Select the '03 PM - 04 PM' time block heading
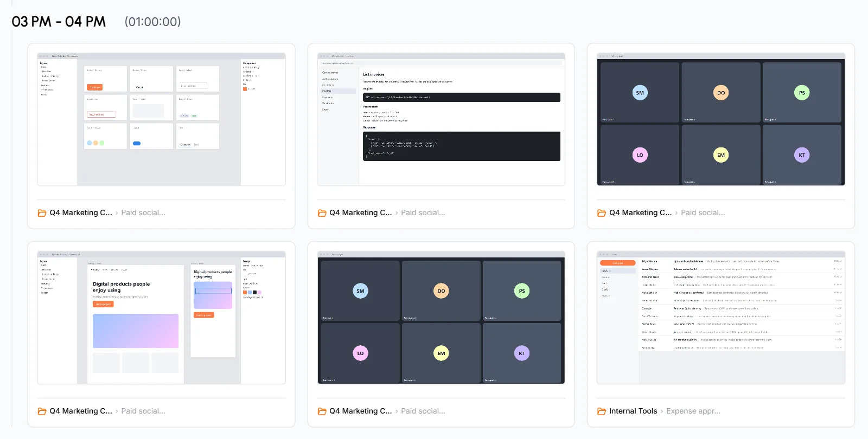This screenshot has height=439, width=868. tap(59, 22)
